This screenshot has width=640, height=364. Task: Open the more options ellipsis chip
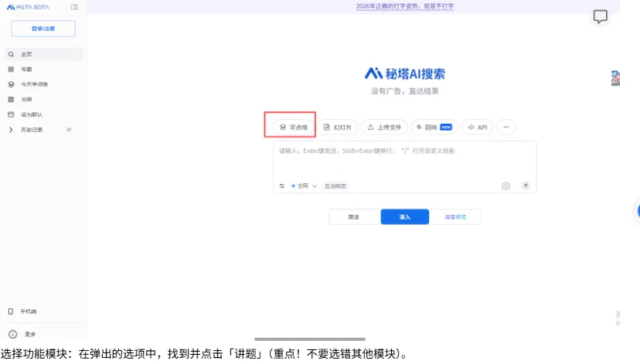(506, 128)
